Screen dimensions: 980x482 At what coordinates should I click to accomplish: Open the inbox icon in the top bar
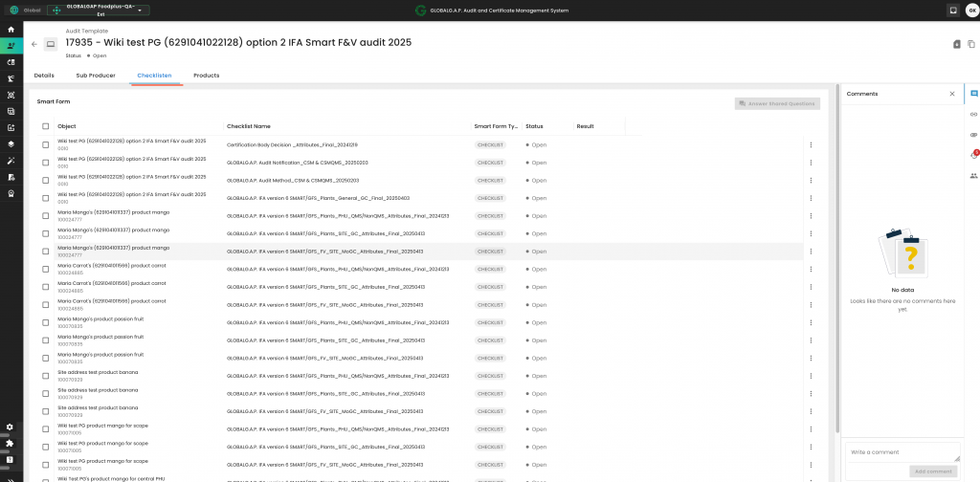pos(953,11)
